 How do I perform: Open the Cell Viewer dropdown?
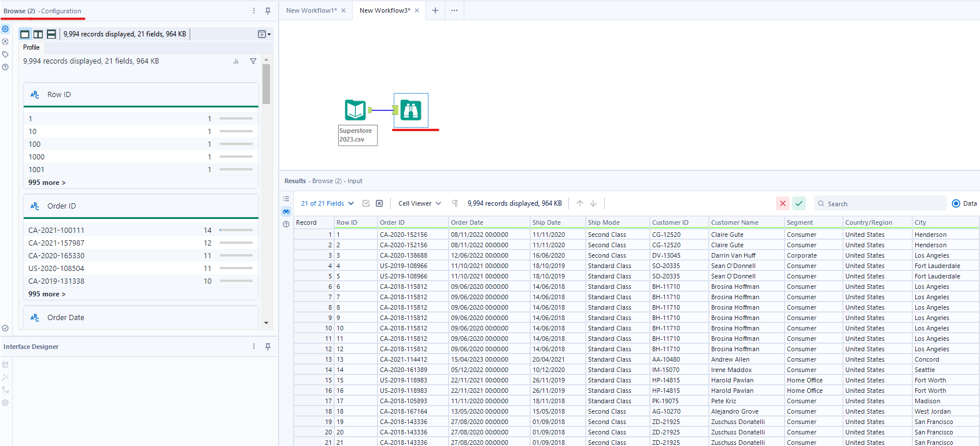(x=420, y=203)
